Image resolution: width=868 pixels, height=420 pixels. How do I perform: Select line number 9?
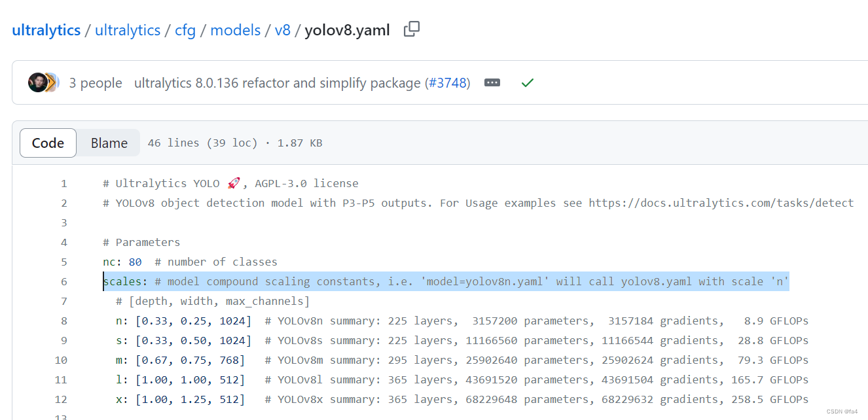coord(64,340)
